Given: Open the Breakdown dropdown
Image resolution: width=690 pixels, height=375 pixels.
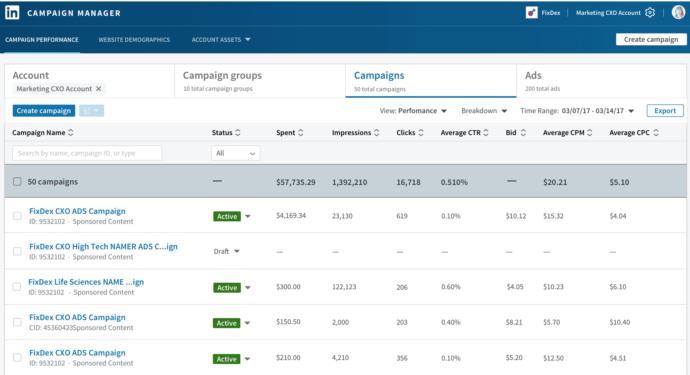Looking at the screenshot, I should click(484, 111).
